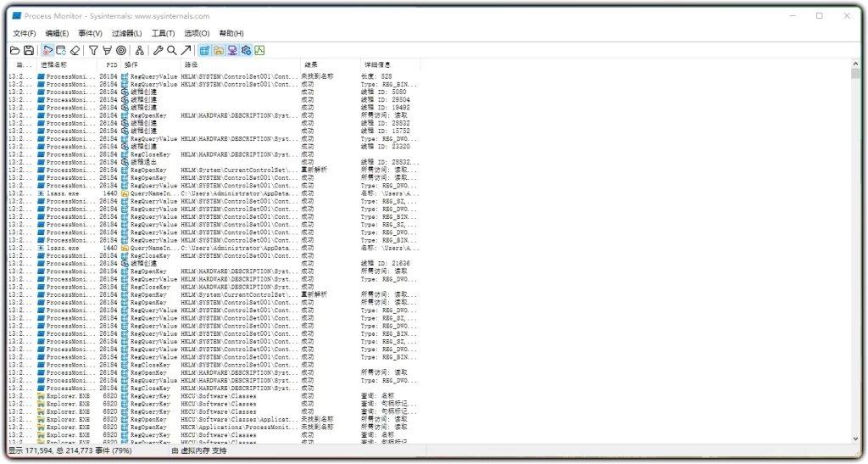Click Explorer.EXE icon in HKCR\Applications row

pyautogui.click(x=41, y=427)
